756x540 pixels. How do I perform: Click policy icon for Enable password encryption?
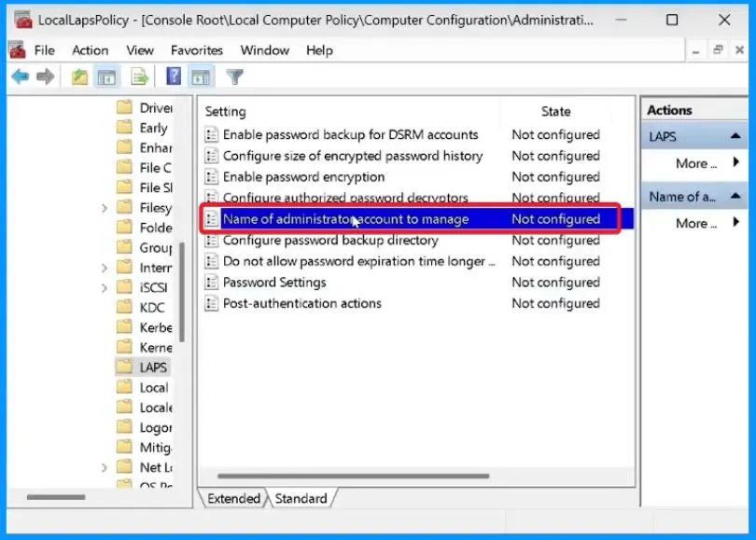(211, 177)
